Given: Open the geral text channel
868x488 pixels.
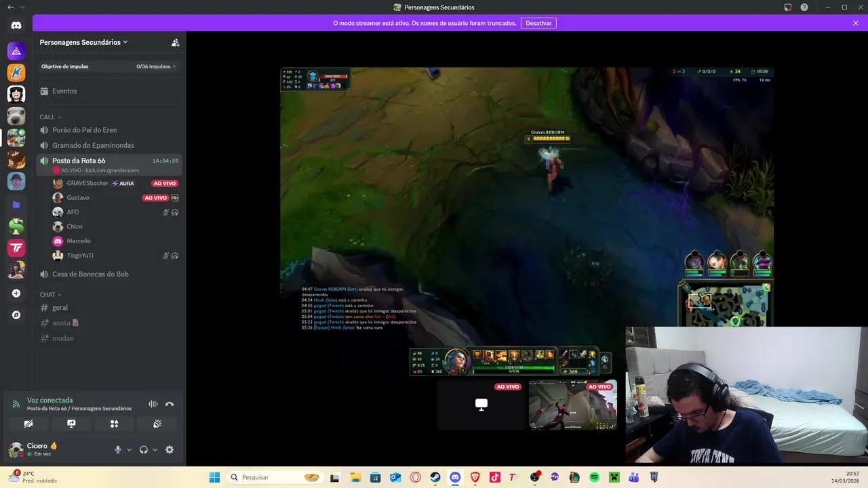Looking at the screenshot, I should pos(109,308).
